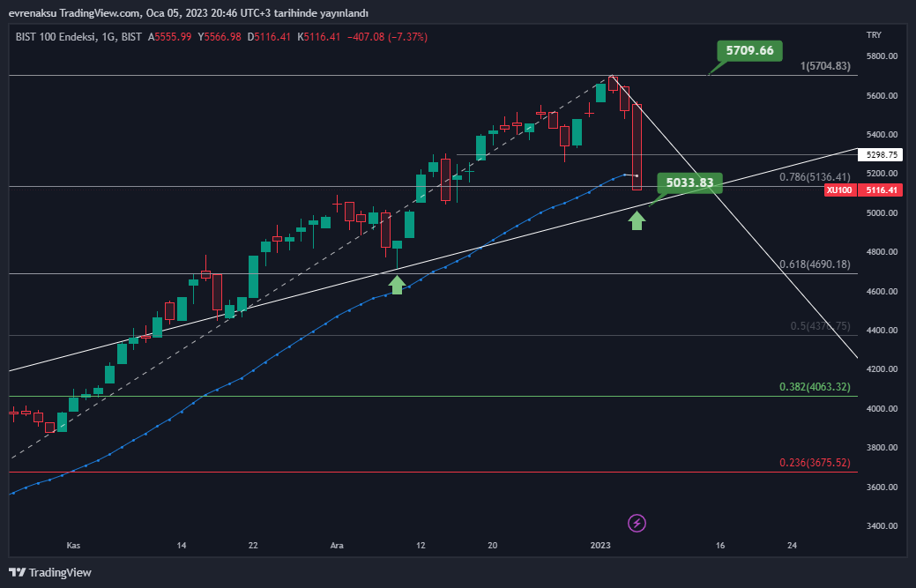Click the green 0.382(4063.32) Fibonacci label
This screenshot has height=588, width=916.
click(x=815, y=386)
